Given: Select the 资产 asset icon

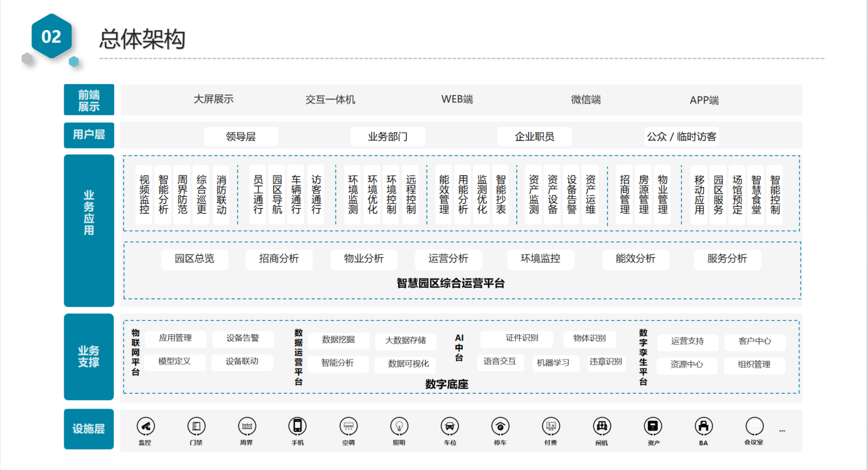Looking at the screenshot, I should pos(653,426).
